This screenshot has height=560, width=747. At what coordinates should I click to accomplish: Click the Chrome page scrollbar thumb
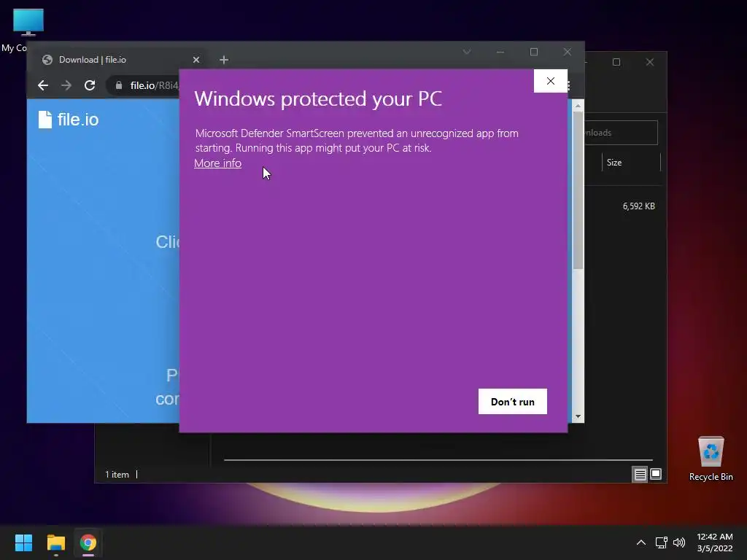pyautogui.click(x=578, y=190)
